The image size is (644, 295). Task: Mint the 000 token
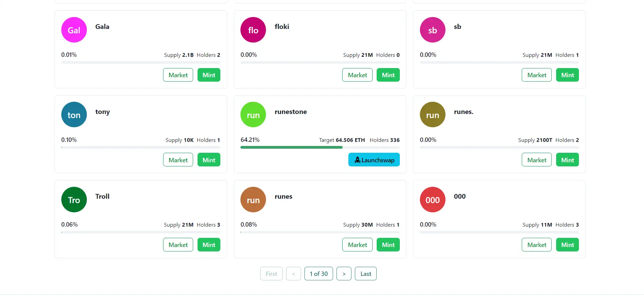[x=567, y=245]
